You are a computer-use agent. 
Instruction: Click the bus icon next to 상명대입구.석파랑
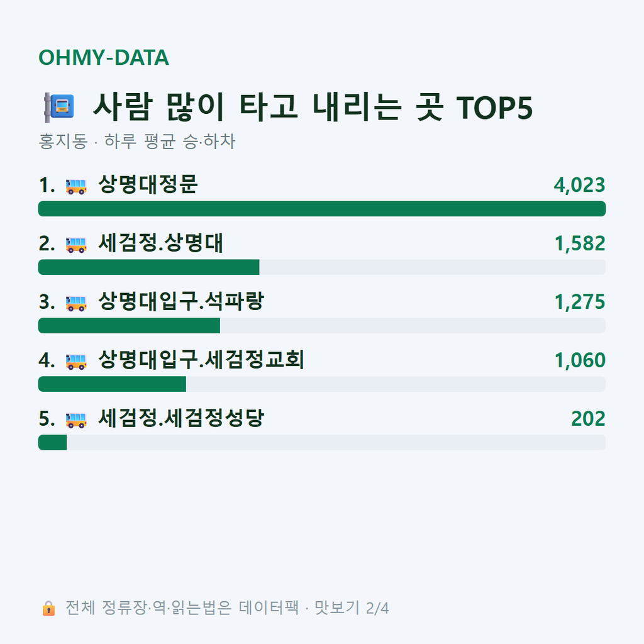76,303
